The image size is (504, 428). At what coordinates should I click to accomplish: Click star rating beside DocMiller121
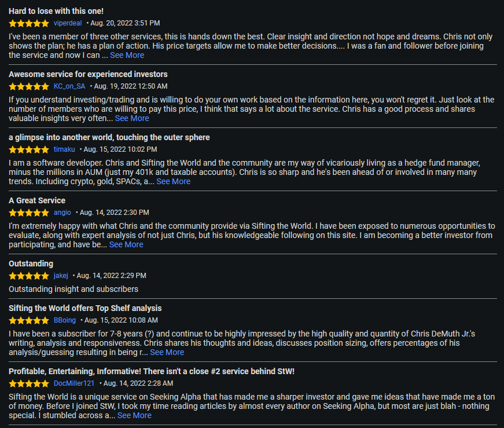[x=29, y=383]
